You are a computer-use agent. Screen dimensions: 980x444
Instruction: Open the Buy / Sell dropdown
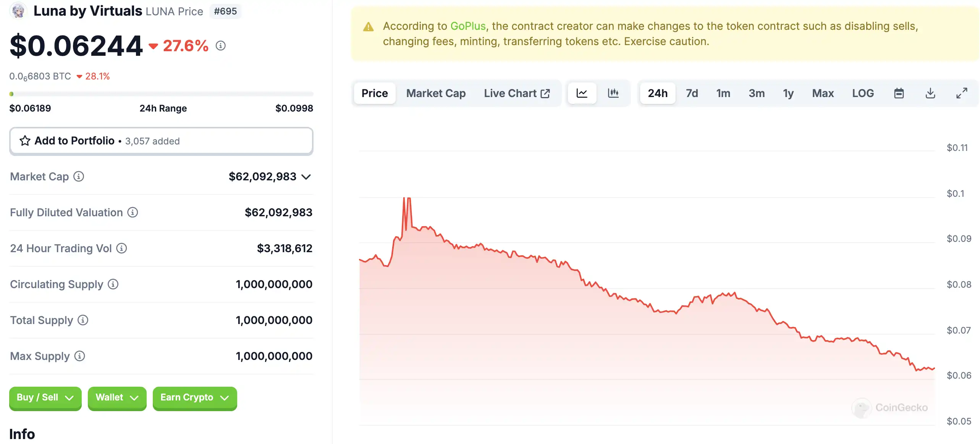pos(45,398)
